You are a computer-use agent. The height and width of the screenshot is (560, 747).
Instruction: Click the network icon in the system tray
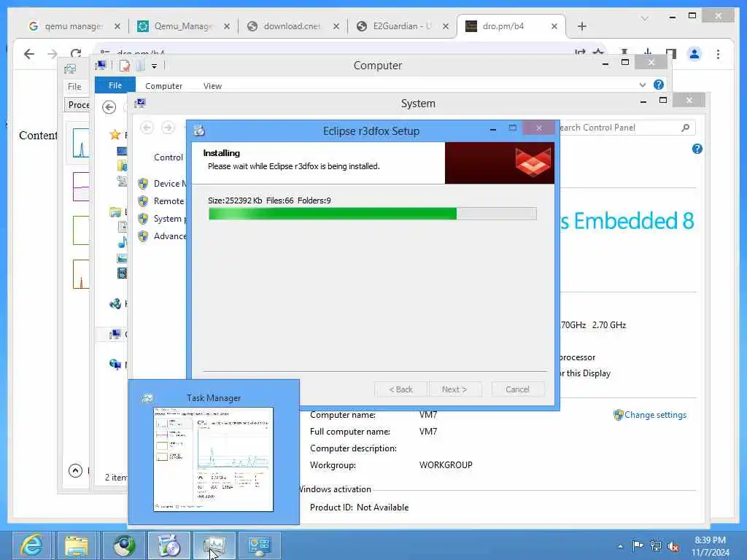coord(656,545)
